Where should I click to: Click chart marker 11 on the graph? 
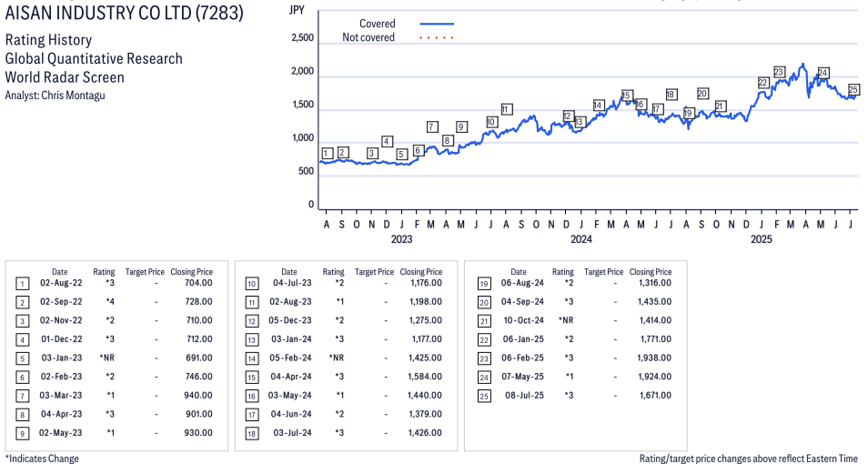pyautogui.click(x=507, y=109)
